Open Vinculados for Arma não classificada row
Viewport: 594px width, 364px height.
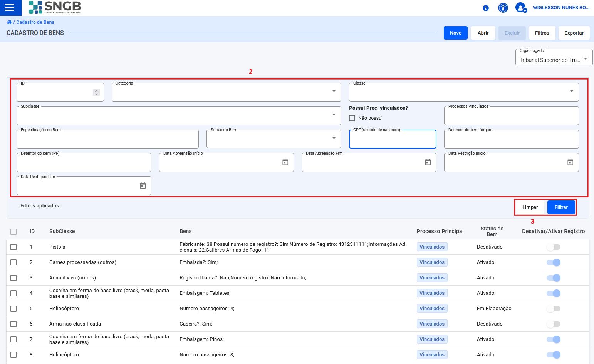coord(432,324)
